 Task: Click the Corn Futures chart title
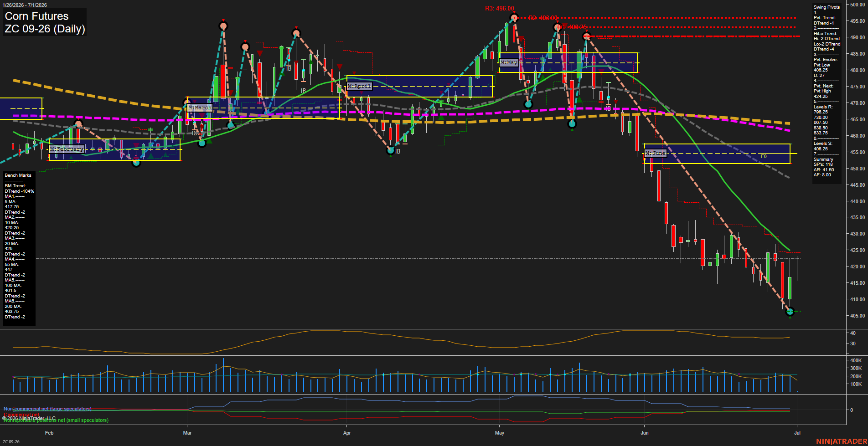pos(36,16)
